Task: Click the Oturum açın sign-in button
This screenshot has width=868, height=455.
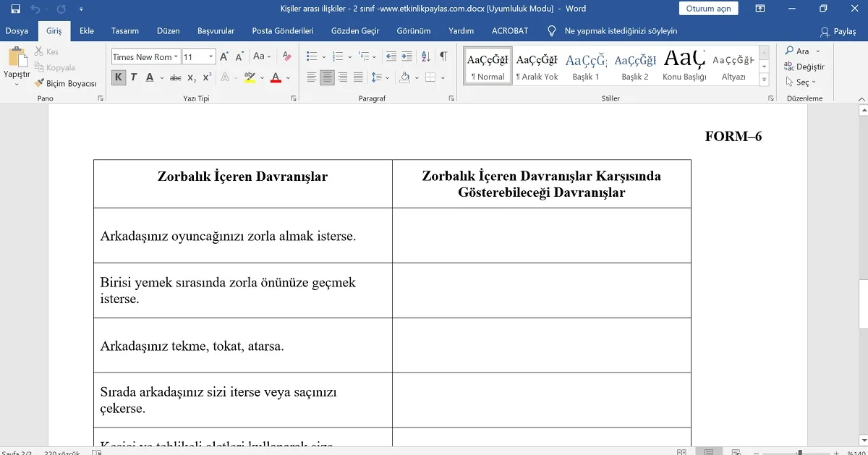Action: (708, 9)
